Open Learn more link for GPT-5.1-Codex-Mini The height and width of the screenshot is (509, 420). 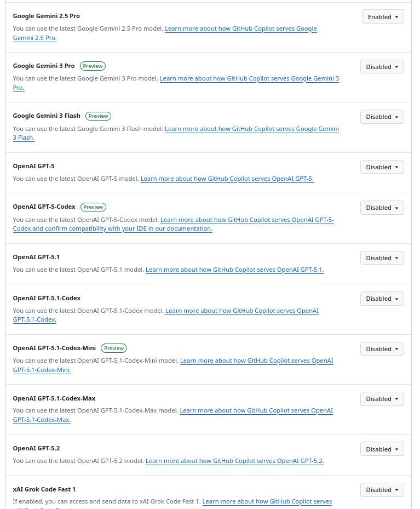point(256,361)
